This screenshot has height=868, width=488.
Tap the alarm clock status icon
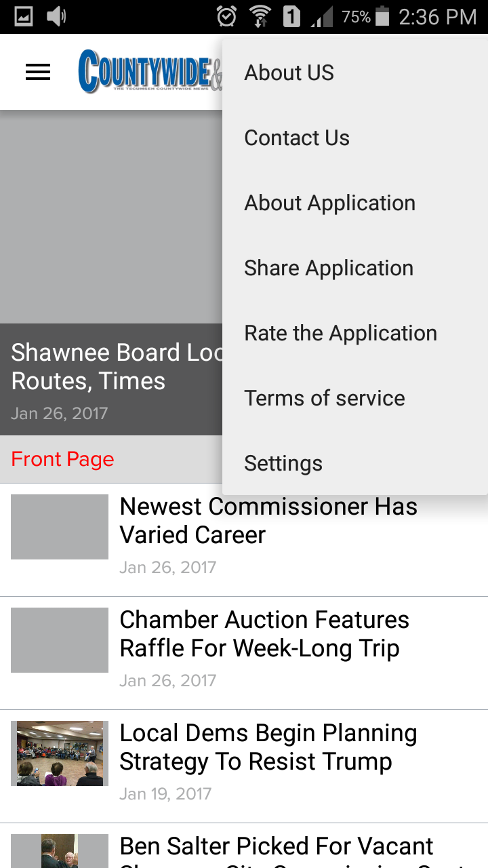tap(226, 16)
